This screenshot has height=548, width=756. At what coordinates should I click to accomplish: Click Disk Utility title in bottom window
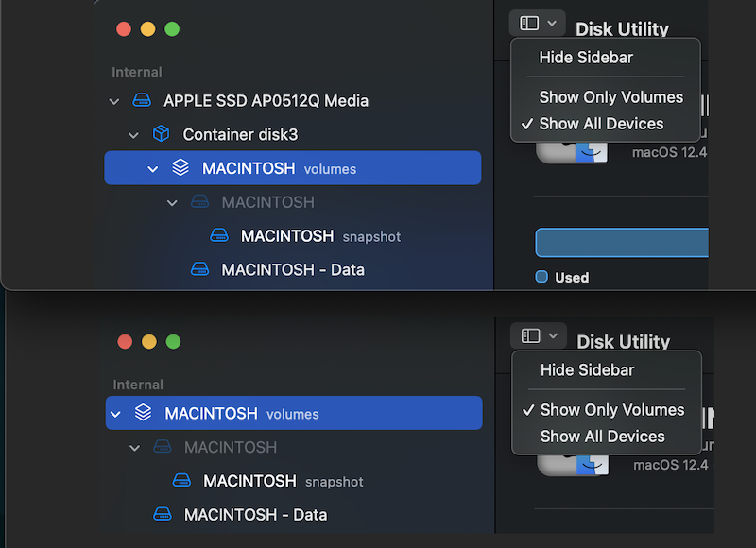624,342
